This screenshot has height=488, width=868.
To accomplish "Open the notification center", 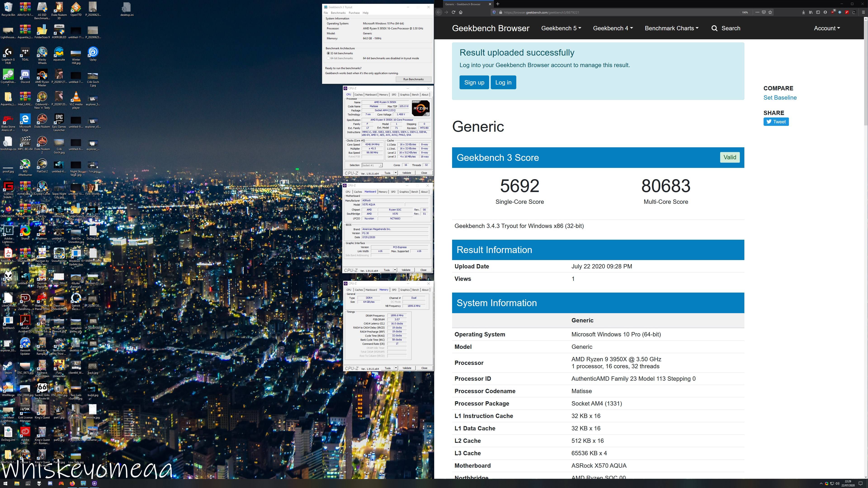I will 860,484.
